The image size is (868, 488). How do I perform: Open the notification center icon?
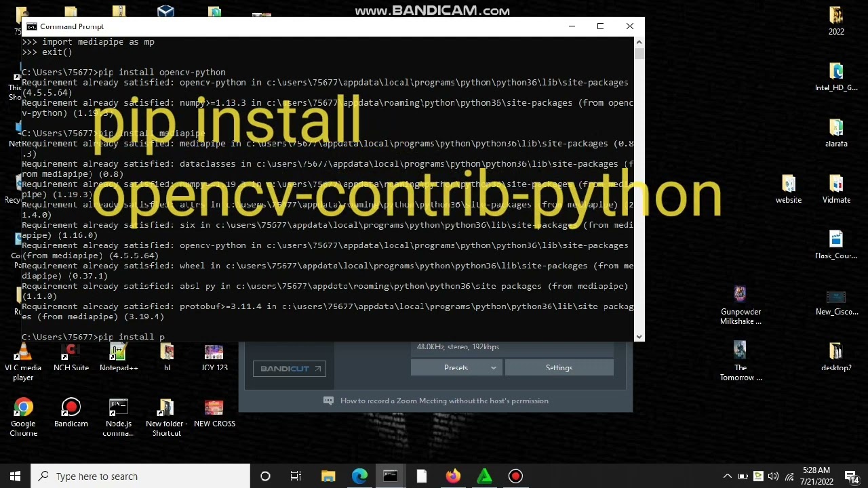(852, 476)
